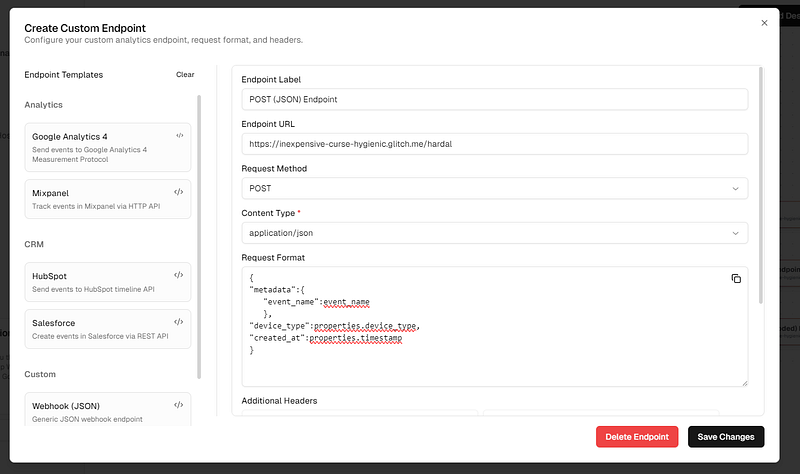Close the Create Custom Endpoint dialog
This screenshot has height=474, width=800.
764,23
